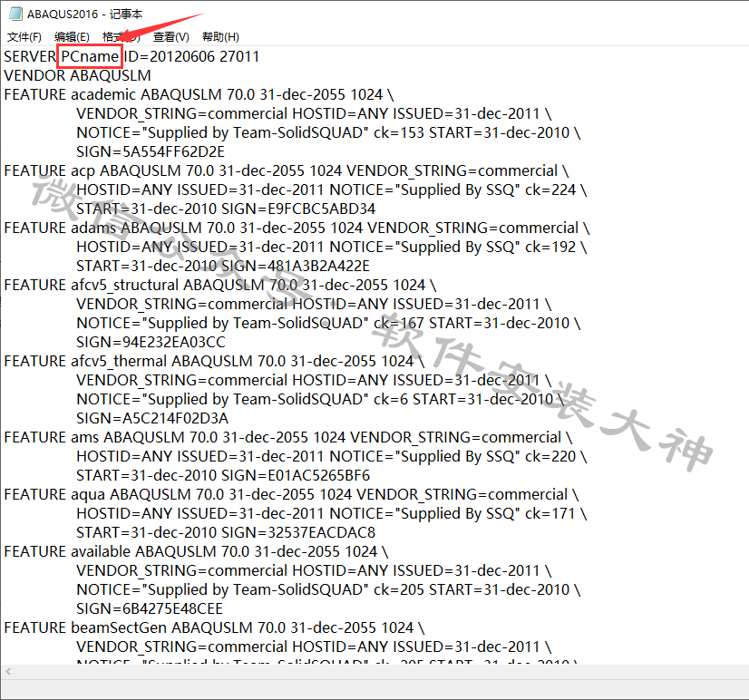Open the 文件(F) menu
Screen dimensions: 749x700
click(24, 37)
